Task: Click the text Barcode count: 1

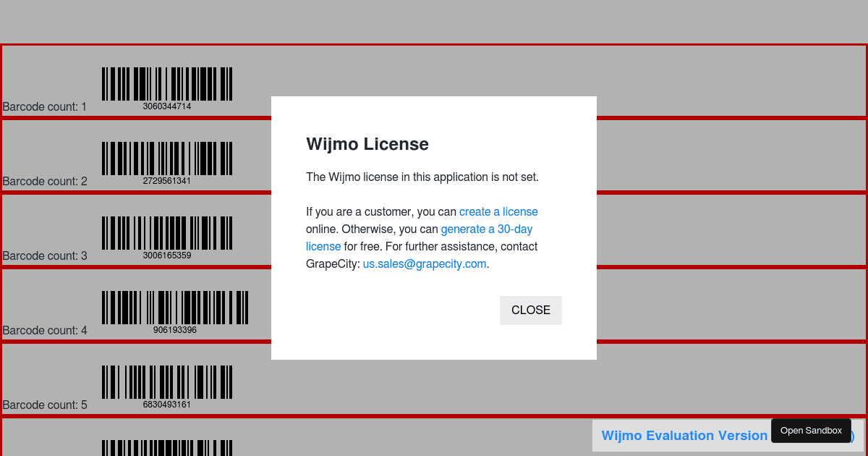Action: point(45,107)
